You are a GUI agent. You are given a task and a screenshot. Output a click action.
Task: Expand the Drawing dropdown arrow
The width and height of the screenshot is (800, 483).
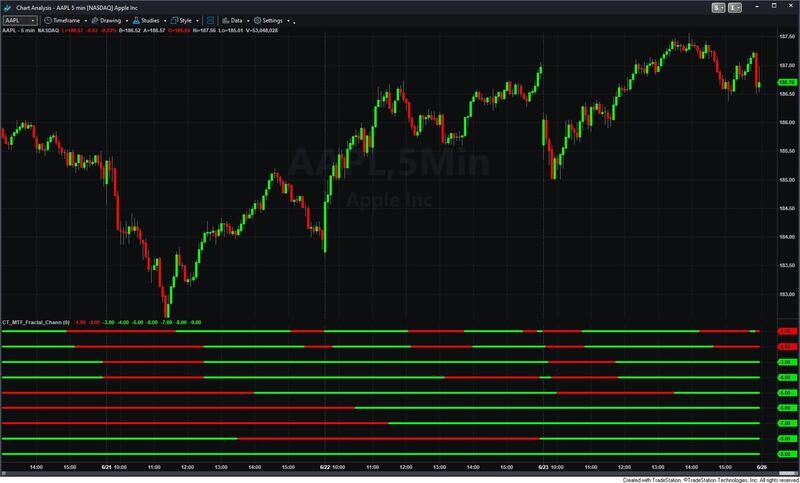tap(127, 21)
